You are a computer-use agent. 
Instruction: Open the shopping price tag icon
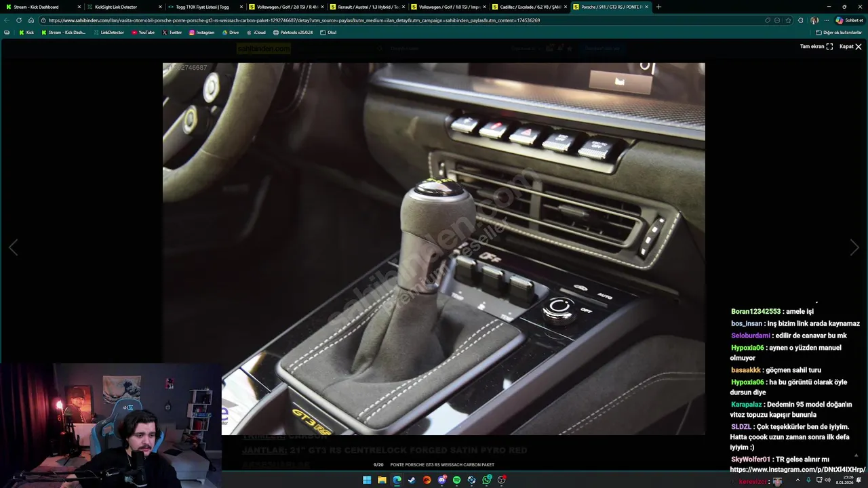tap(768, 20)
